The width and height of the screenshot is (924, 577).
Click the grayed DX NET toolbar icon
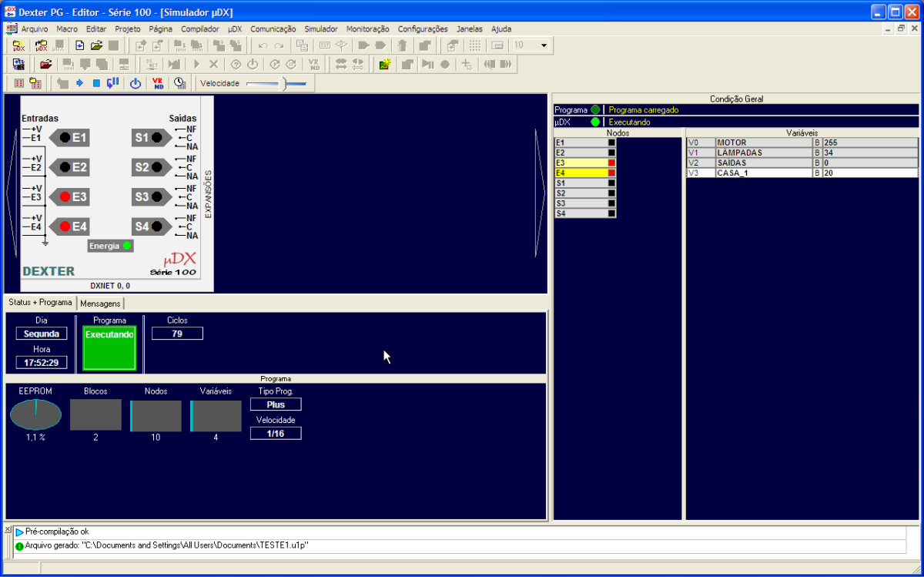152,64
